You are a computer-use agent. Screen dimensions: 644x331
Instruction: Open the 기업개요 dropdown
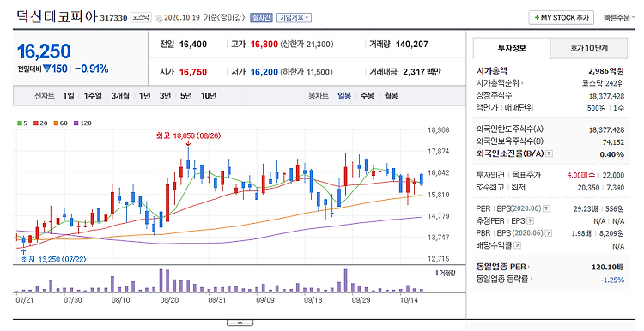tap(294, 18)
